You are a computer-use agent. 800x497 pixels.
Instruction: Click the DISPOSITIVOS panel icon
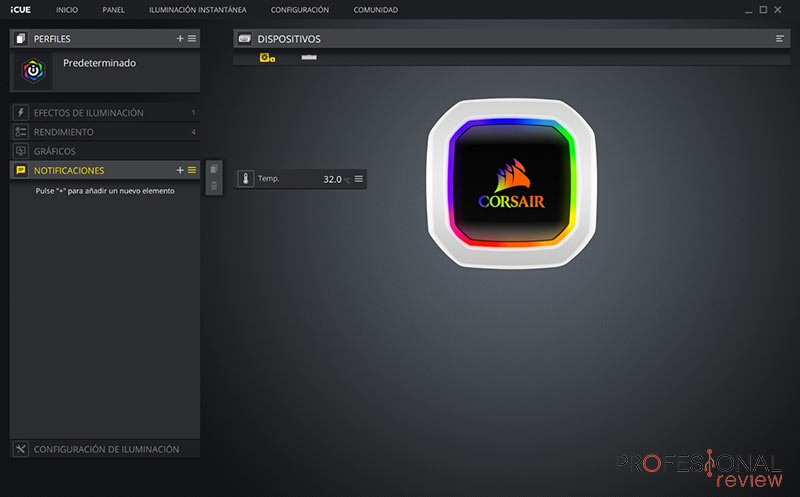[245, 39]
